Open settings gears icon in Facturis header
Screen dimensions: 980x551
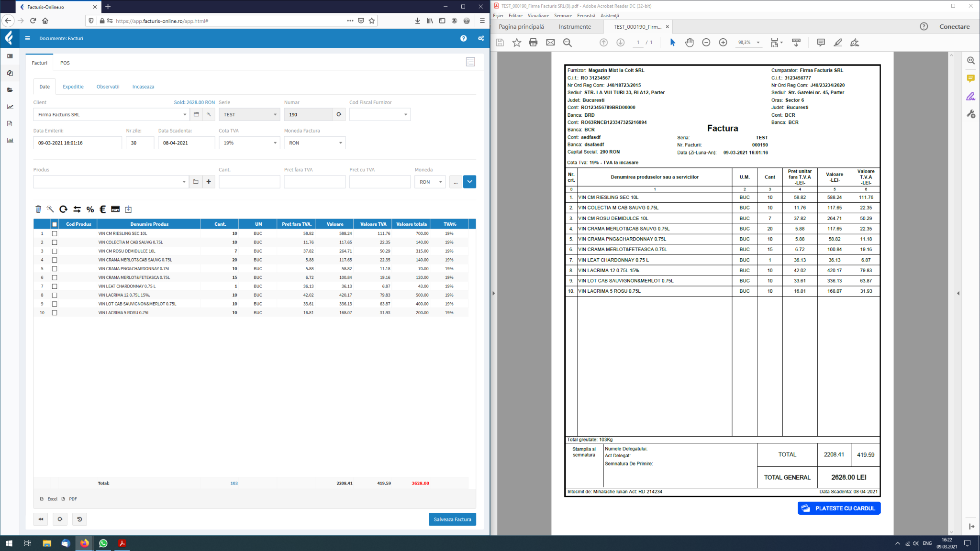point(481,38)
